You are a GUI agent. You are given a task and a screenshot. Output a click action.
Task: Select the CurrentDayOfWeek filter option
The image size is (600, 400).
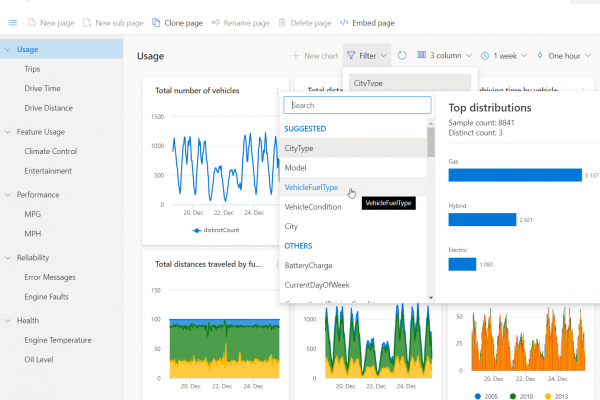353,285
